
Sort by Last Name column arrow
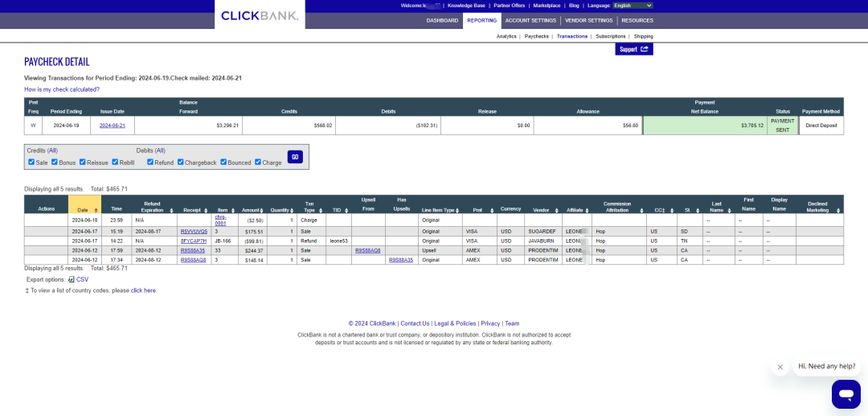click(x=730, y=211)
